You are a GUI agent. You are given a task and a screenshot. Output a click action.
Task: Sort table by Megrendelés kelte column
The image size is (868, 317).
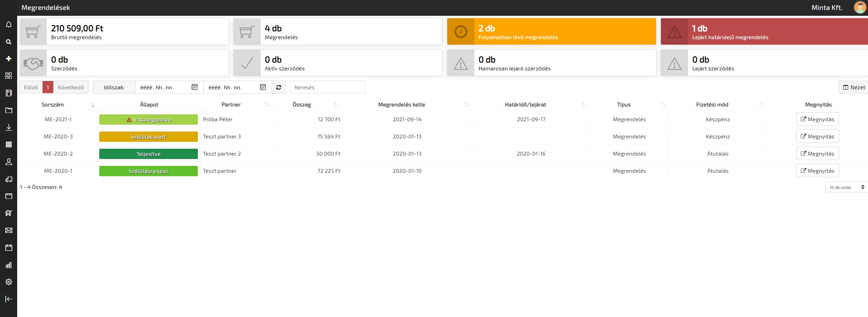466,105
